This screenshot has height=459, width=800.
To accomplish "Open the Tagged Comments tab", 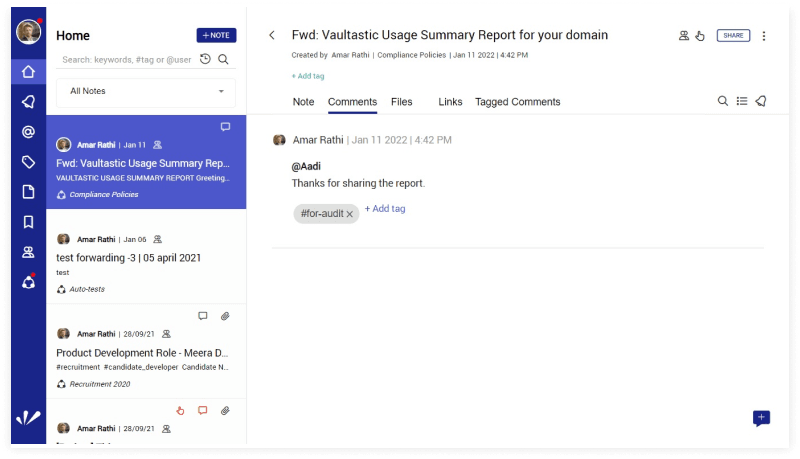I will coord(517,102).
